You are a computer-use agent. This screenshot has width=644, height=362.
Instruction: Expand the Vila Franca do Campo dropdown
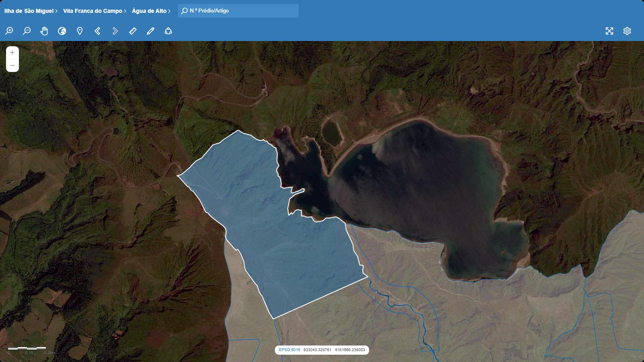pos(95,11)
